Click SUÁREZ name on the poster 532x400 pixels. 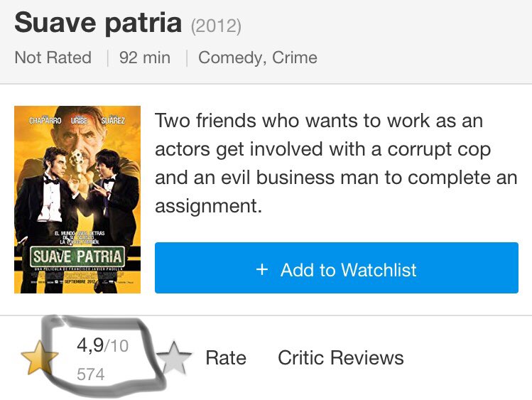(113, 121)
